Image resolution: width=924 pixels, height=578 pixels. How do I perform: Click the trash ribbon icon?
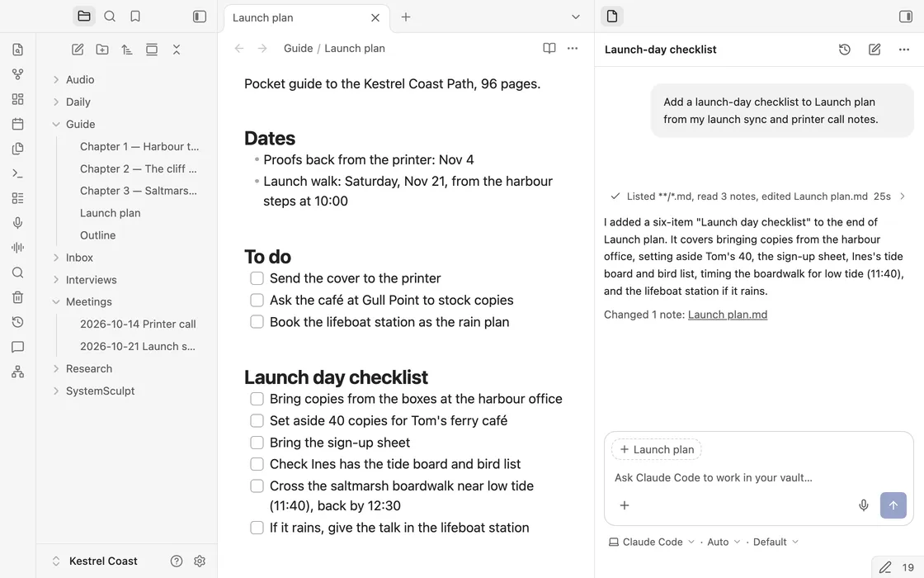[x=17, y=297]
